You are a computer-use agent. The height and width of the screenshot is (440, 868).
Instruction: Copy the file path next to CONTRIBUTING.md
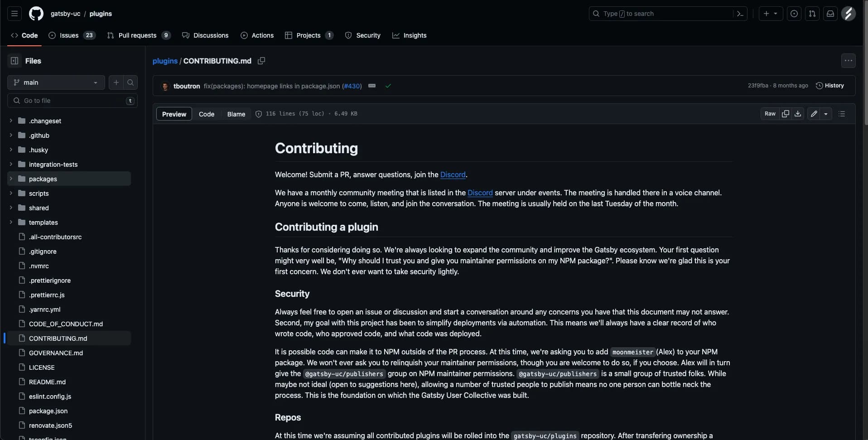pos(261,61)
